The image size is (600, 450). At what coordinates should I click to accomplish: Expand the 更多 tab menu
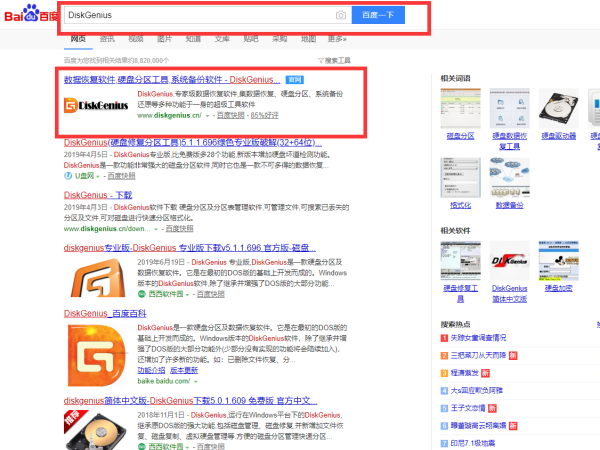[337, 39]
